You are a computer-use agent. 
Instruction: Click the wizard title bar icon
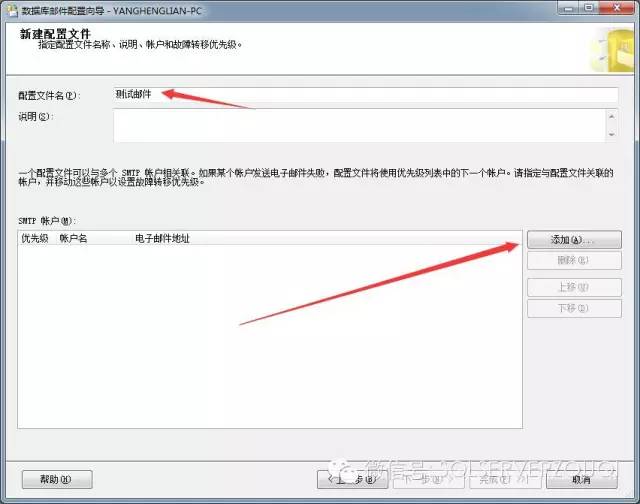(x=13, y=11)
